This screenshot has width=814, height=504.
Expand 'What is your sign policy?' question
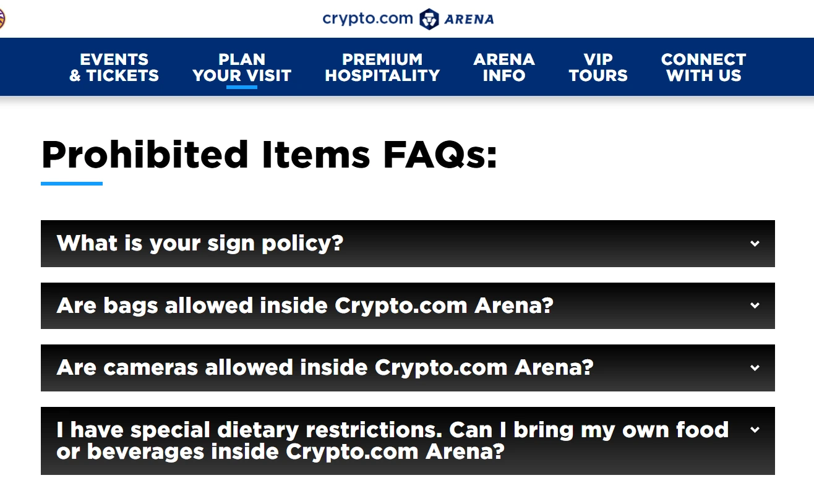click(408, 244)
